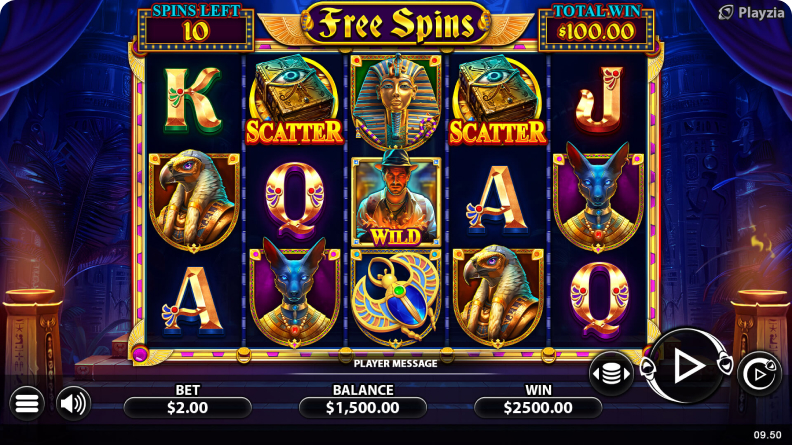Select the Wild explorer symbol

tap(395, 202)
